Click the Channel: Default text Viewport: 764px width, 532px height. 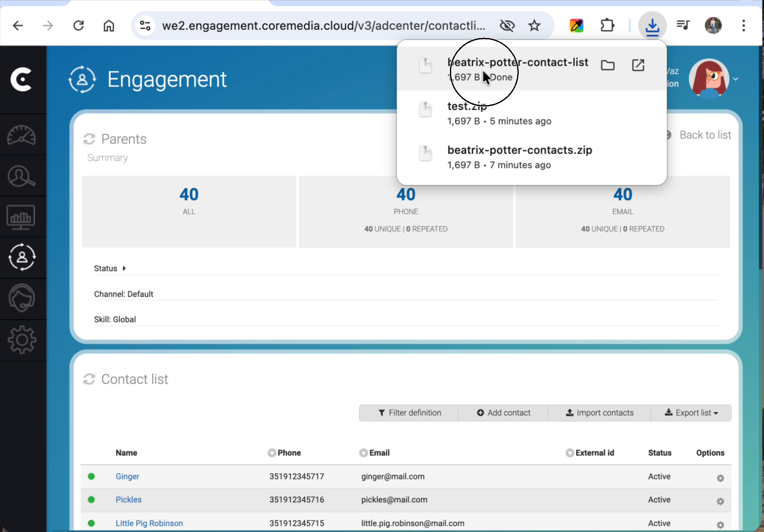(124, 294)
